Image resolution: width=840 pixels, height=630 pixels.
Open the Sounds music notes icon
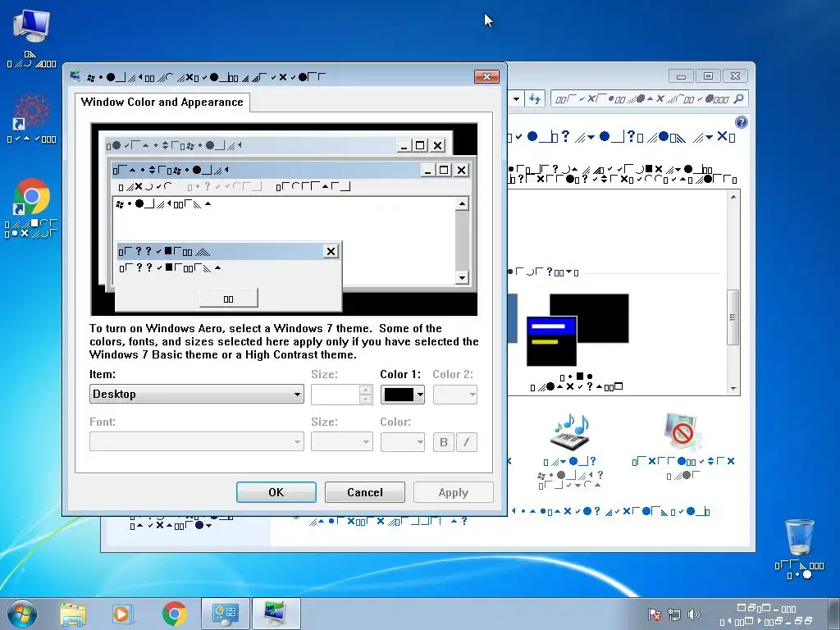click(x=571, y=431)
